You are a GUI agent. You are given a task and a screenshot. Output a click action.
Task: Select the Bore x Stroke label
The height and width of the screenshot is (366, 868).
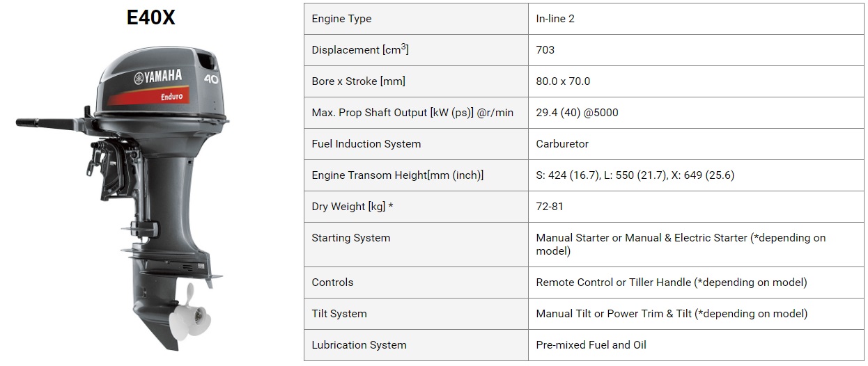point(358,81)
